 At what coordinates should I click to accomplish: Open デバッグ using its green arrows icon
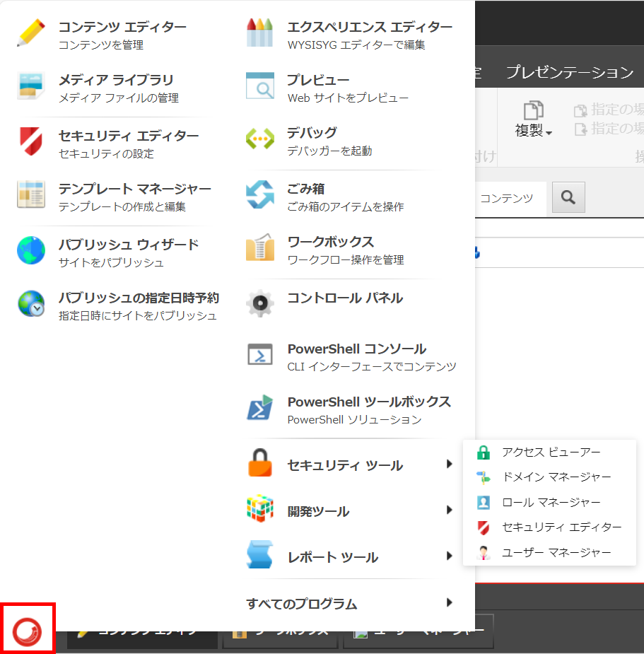[261, 140]
